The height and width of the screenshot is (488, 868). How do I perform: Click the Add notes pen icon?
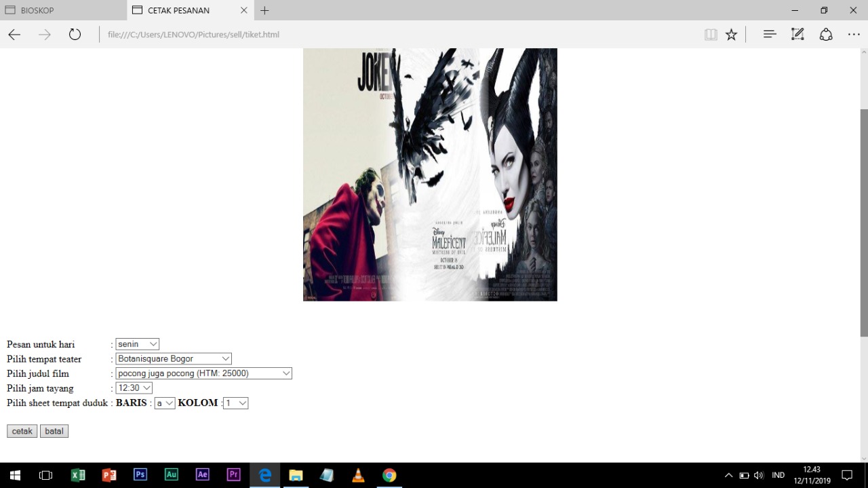pyautogui.click(x=797, y=35)
